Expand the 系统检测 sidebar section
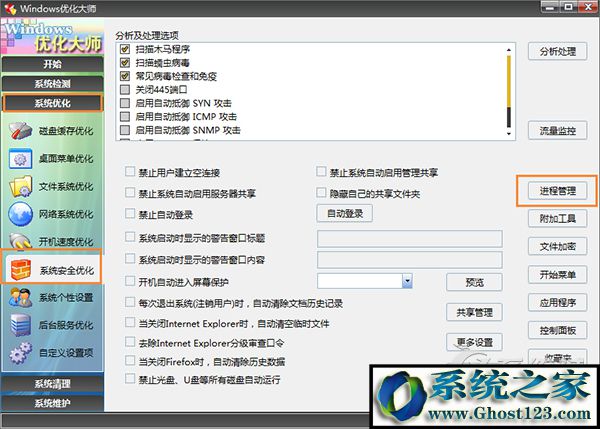Image resolution: width=600 pixels, height=429 pixels. pyautogui.click(x=52, y=84)
